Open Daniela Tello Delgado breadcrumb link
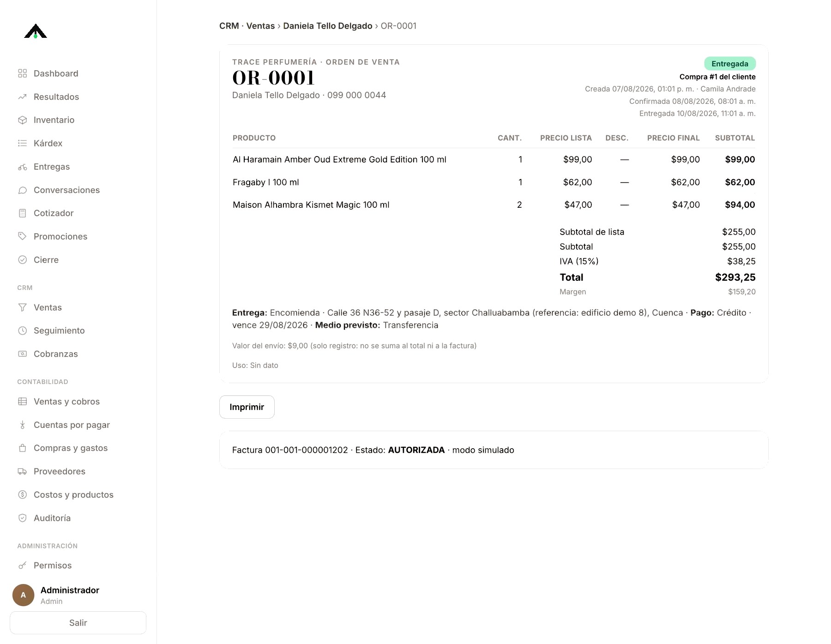 (328, 26)
